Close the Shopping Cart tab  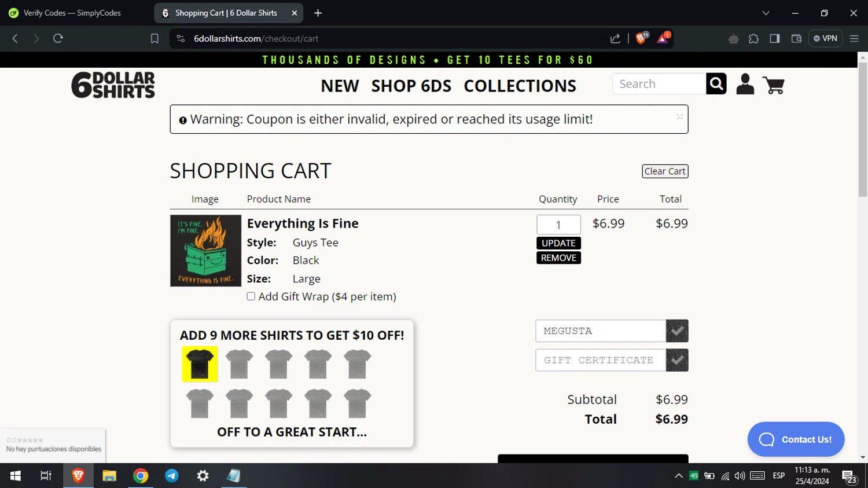(294, 13)
